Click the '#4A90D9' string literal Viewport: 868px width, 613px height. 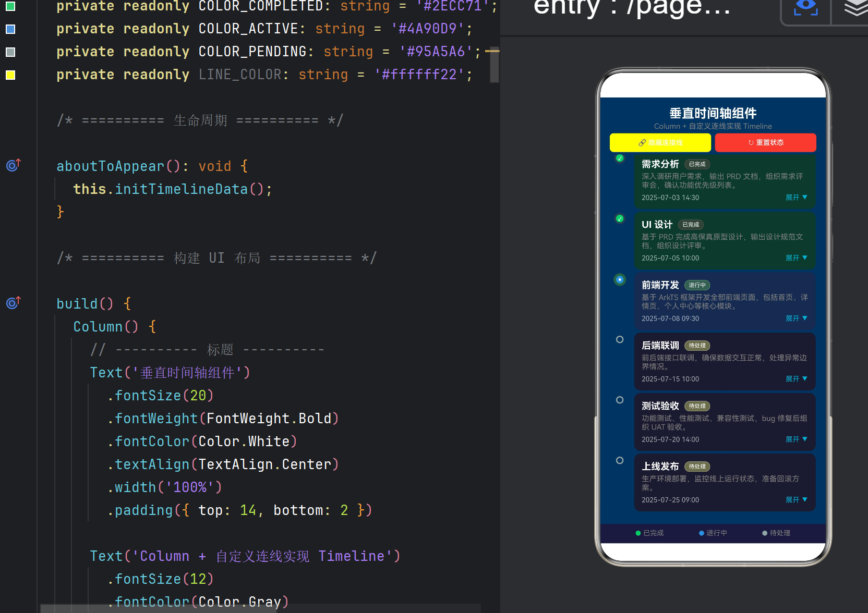(428, 29)
